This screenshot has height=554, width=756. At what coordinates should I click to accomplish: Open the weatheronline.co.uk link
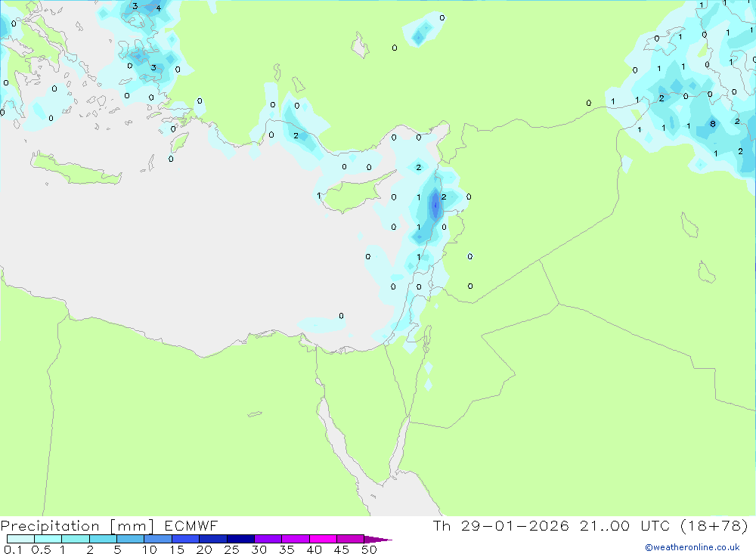(x=692, y=547)
